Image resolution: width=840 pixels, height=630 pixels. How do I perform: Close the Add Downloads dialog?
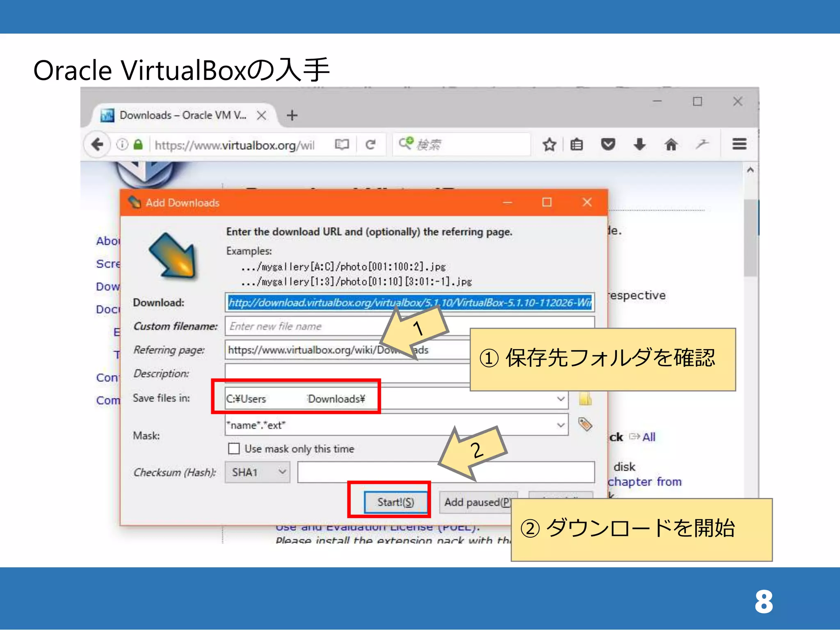[587, 202]
